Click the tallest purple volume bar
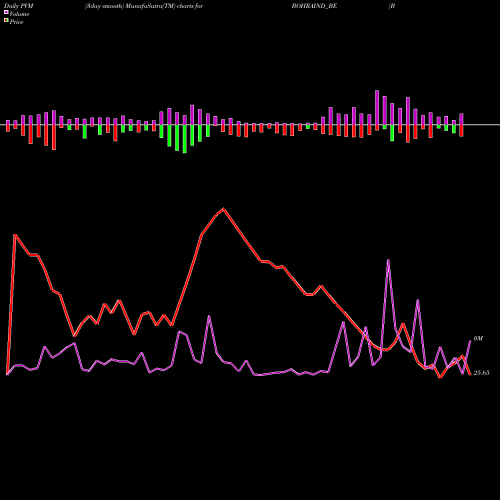The image size is (500, 500). pyautogui.click(x=377, y=107)
